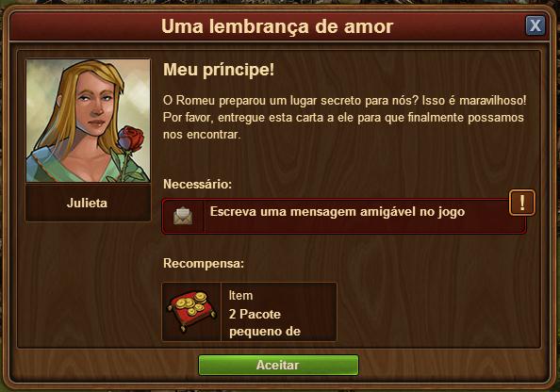Click the text 'nos encontrar.' in description
The image size is (560, 392).
click(x=202, y=135)
